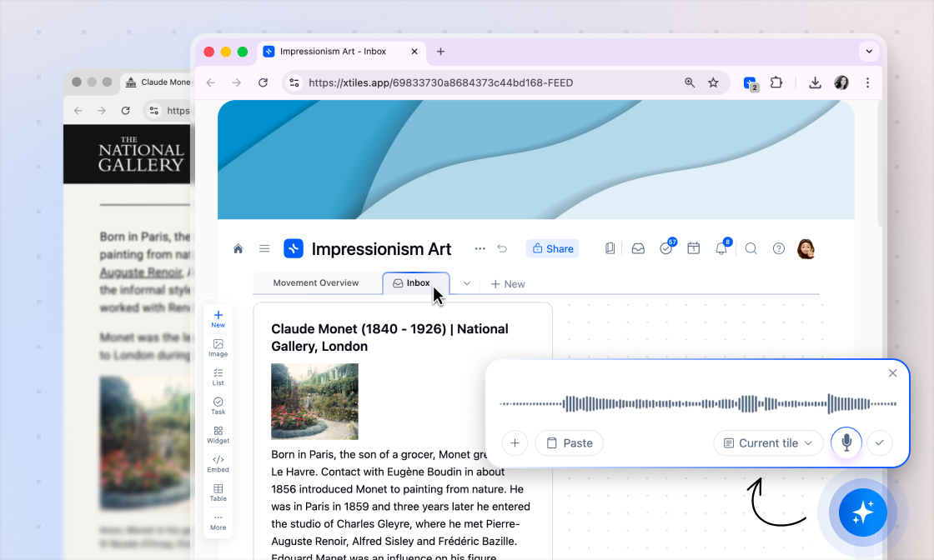Image resolution: width=934 pixels, height=560 pixels.
Task: Open the tasks checkmark icon with badge 57
Action: pyautogui.click(x=665, y=248)
